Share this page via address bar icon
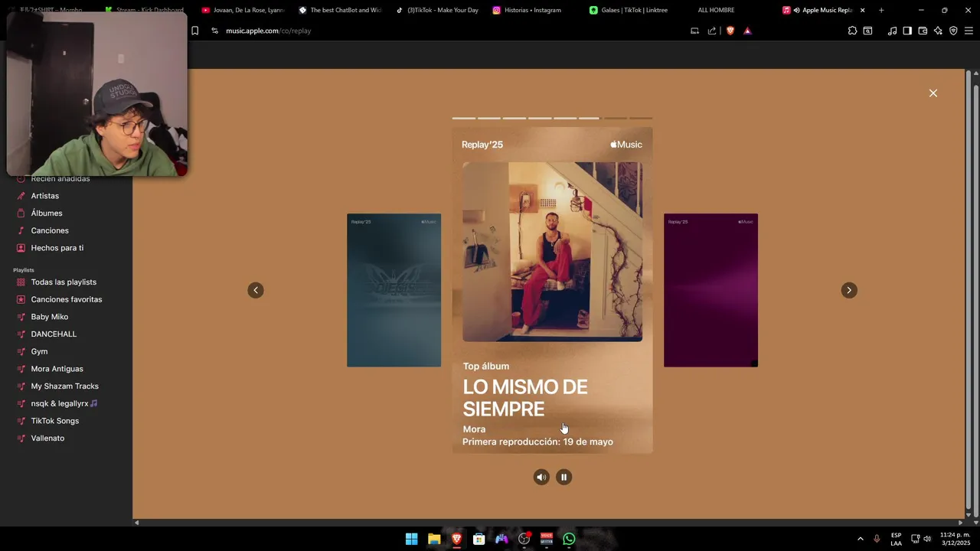 click(x=712, y=31)
